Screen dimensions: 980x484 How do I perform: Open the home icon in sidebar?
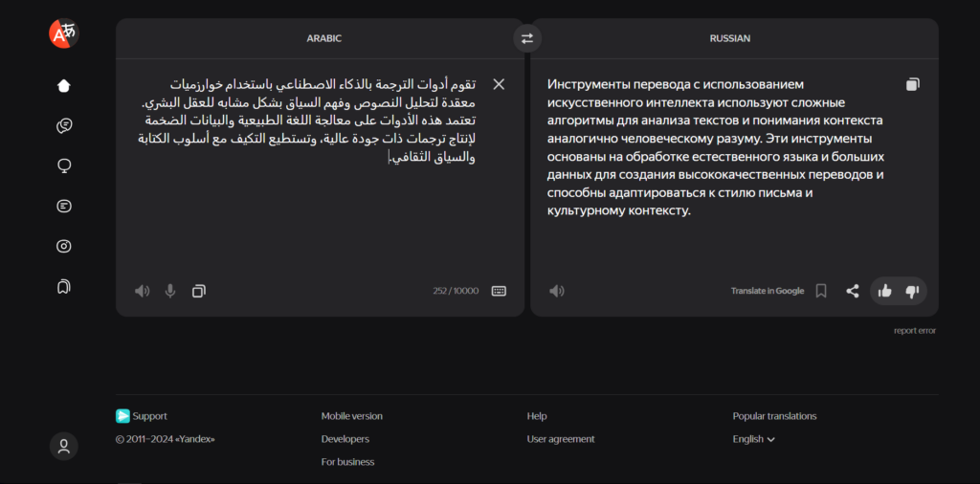tap(64, 85)
